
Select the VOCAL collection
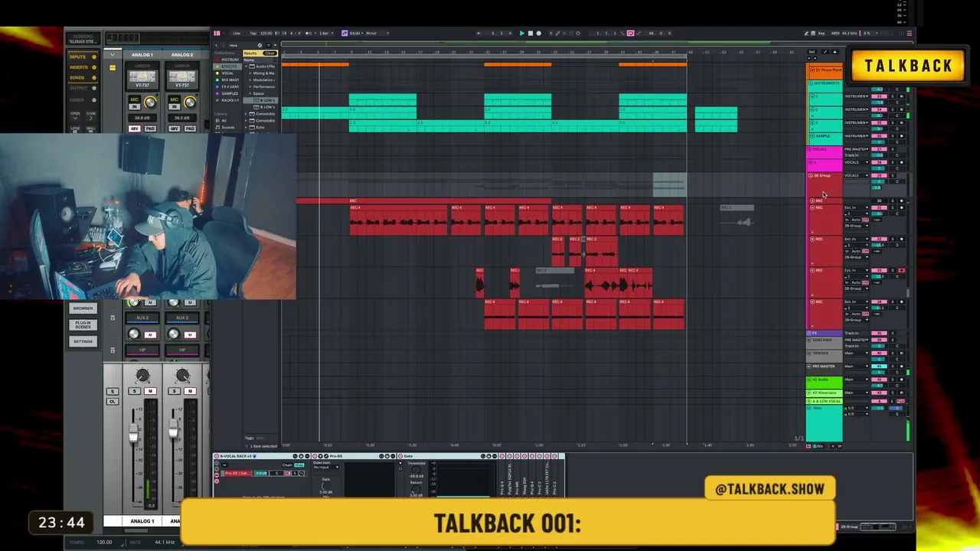click(x=227, y=73)
